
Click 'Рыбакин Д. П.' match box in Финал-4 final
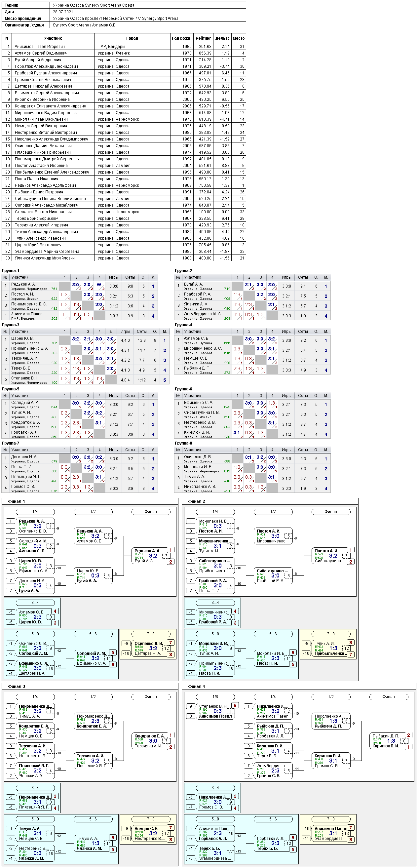(389, 741)
